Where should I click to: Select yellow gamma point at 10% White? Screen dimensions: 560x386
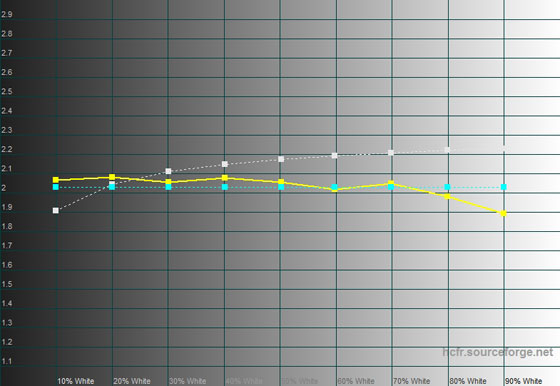point(56,180)
